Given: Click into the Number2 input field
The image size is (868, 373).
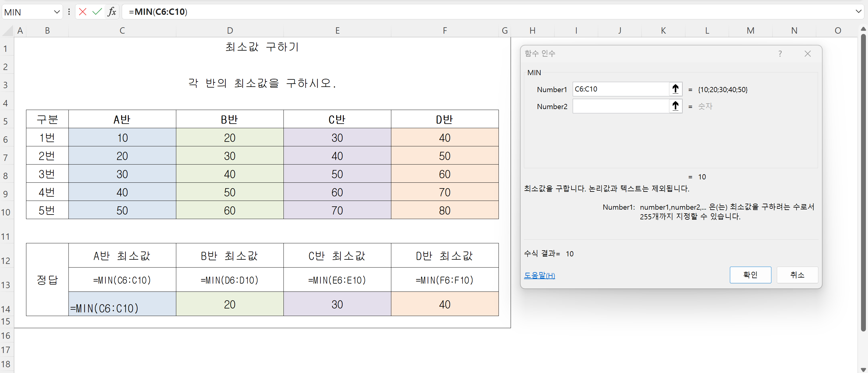Looking at the screenshot, I should click(x=620, y=106).
